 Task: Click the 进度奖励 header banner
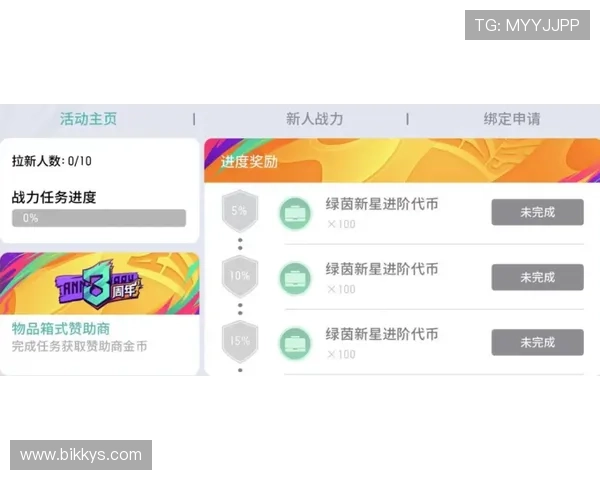402,160
